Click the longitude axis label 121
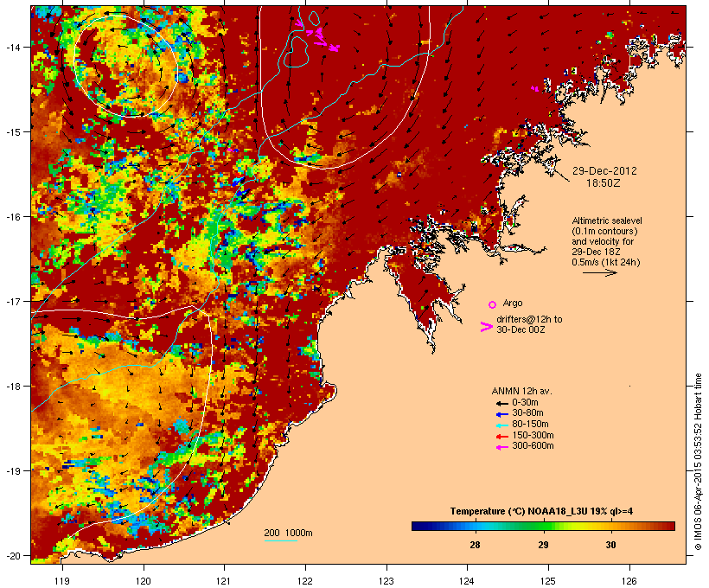This screenshot has height=588, width=709. click(x=224, y=581)
